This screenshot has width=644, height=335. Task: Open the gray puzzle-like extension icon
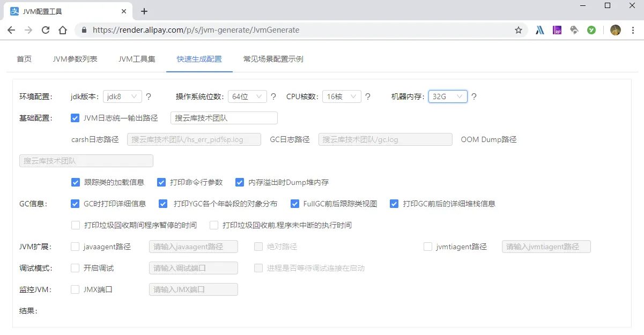coord(574,31)
